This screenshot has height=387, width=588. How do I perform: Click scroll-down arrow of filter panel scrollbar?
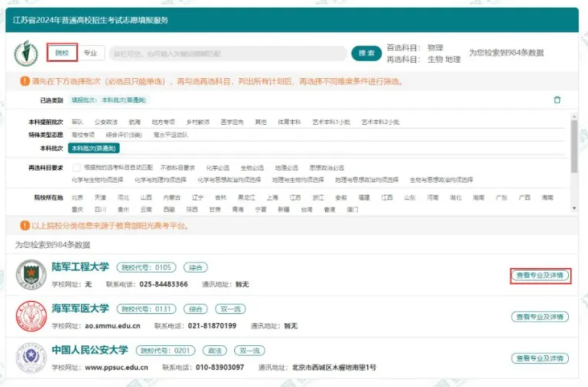(x=574, y=208)
